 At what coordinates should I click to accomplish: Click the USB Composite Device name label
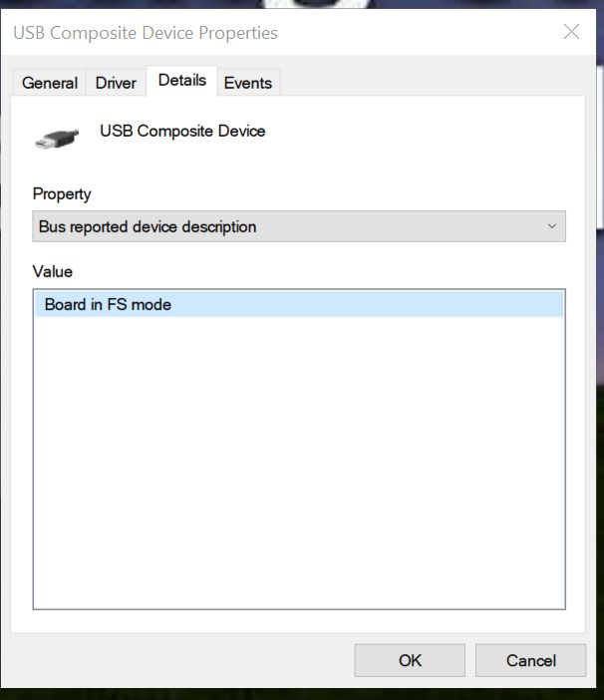click(182, 131)
